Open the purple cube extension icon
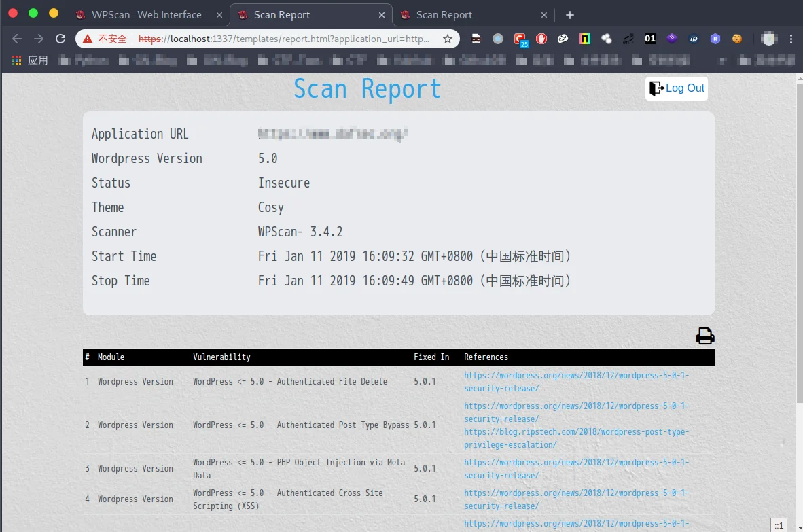Viewport: 803px width, 532px height. point(672,39)
